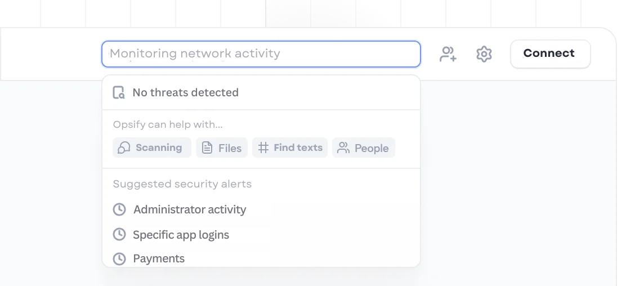Open the Administrator activity suggestion
This screenshot has width=644, height=286.
coord(190,209)
